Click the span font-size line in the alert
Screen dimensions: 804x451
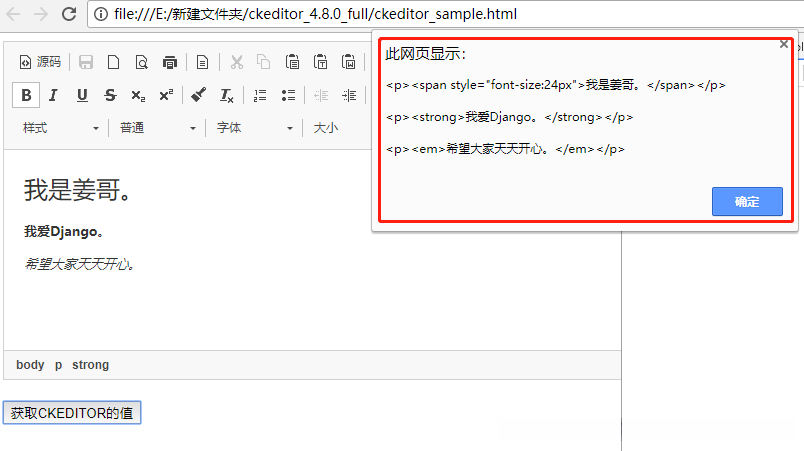tap(556, 85)
